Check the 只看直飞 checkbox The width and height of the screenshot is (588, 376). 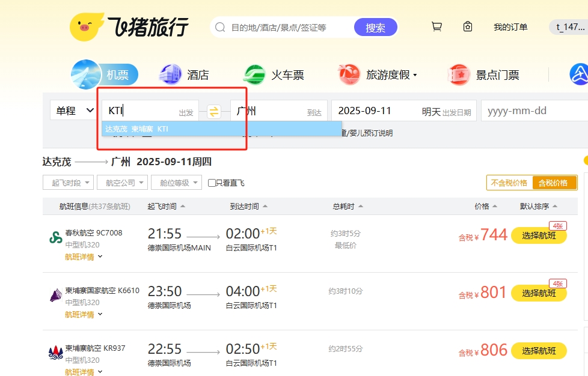(x=212, y=183)
